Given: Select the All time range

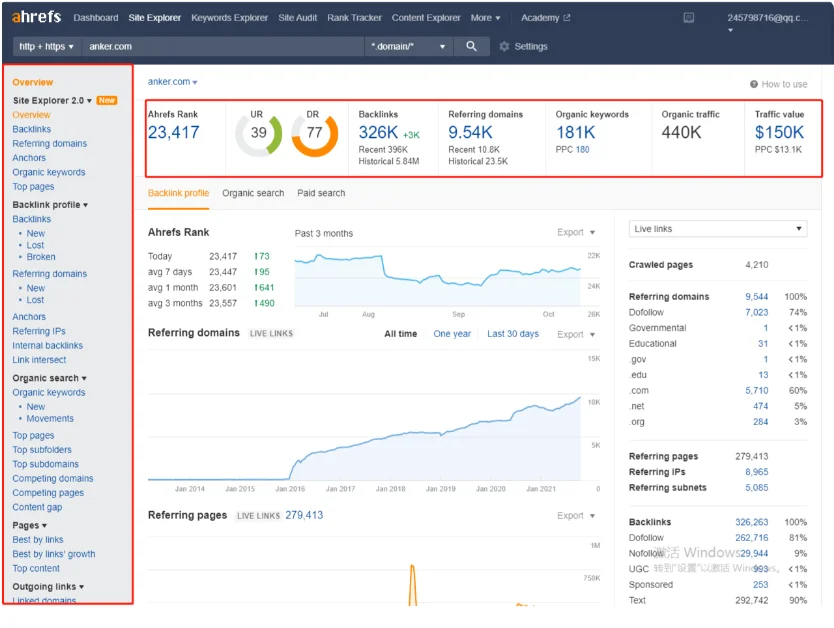Looking at the screenshot, I should [401, 333].
